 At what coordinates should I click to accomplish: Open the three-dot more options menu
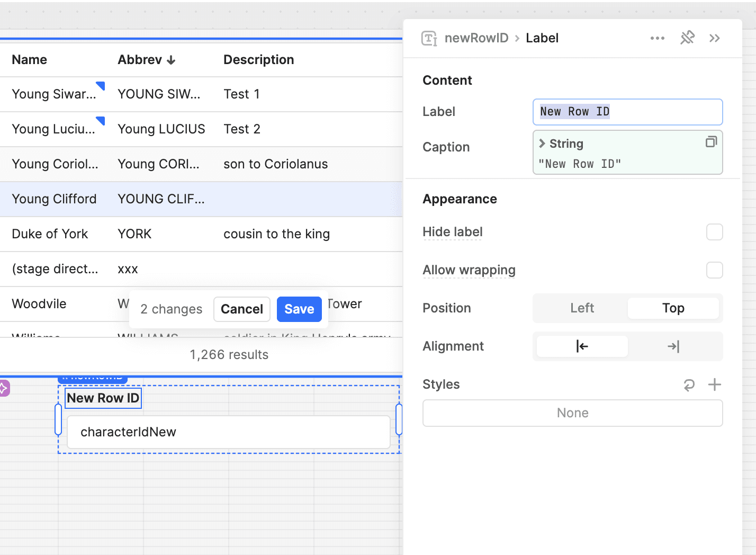657,38
